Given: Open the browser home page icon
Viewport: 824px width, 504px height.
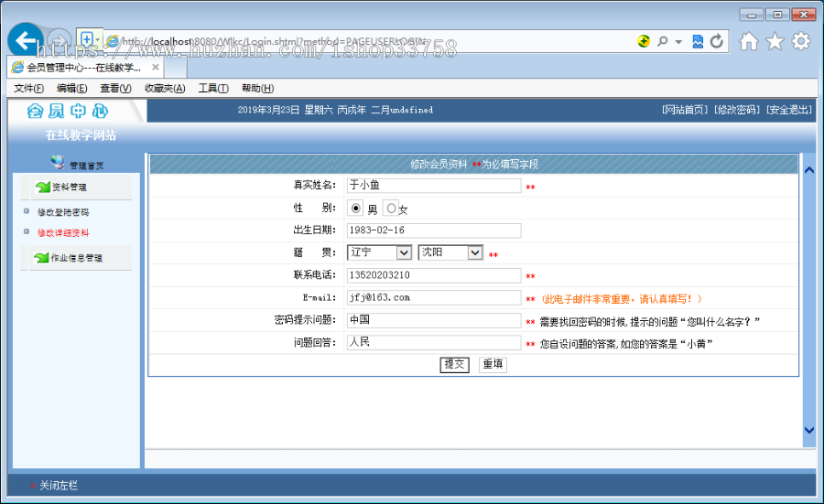Looking at the screenshot, I should click(748, 41).
